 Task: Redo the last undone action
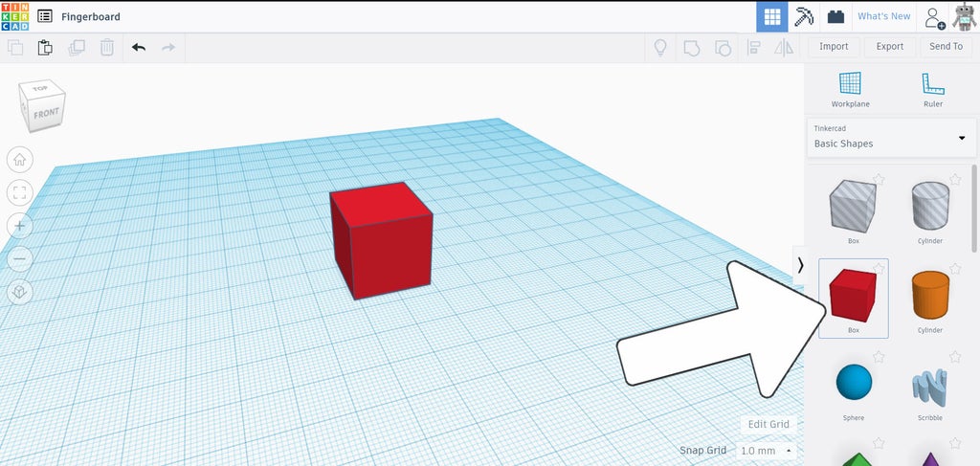click(x=168, y=47)
